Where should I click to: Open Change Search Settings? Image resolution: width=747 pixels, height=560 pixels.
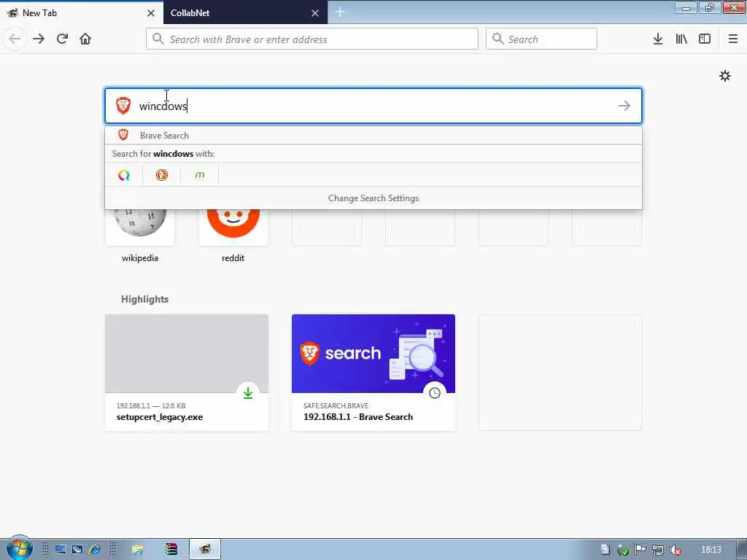pyautogui.click(x=373, y=198)
